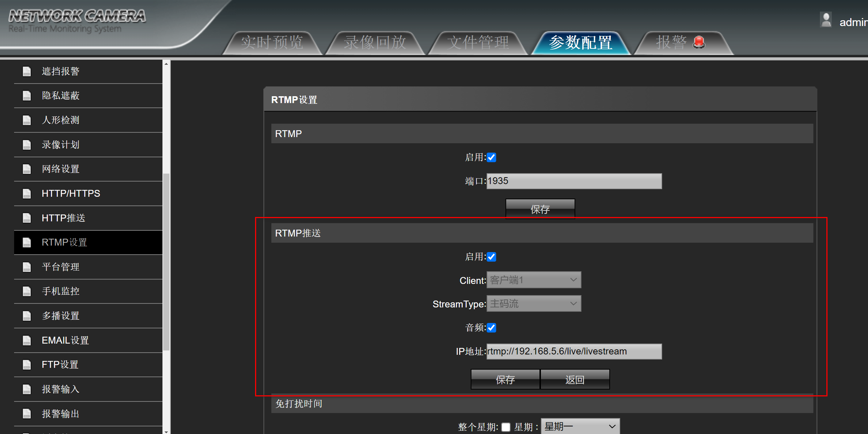Click the page icon beside HTTP/HTTPS

click(x=27, y=193)
